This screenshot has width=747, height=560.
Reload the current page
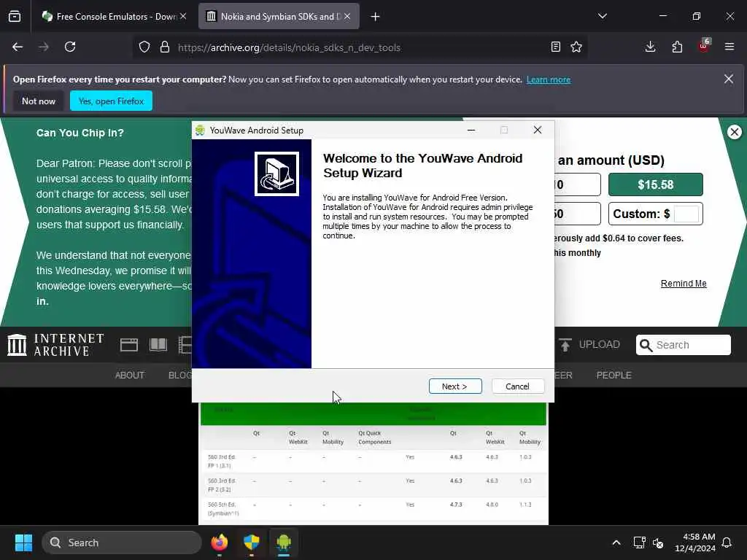pos(70,47)
